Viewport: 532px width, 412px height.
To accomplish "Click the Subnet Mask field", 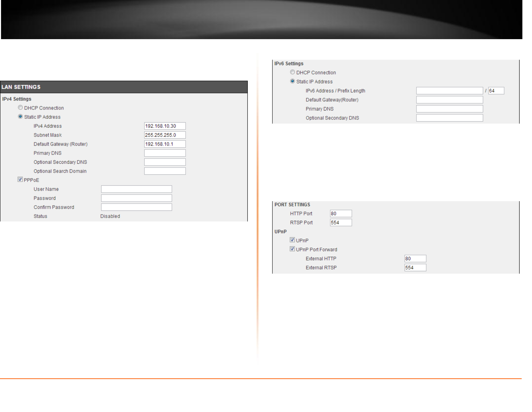I will [x=165, y=135].
